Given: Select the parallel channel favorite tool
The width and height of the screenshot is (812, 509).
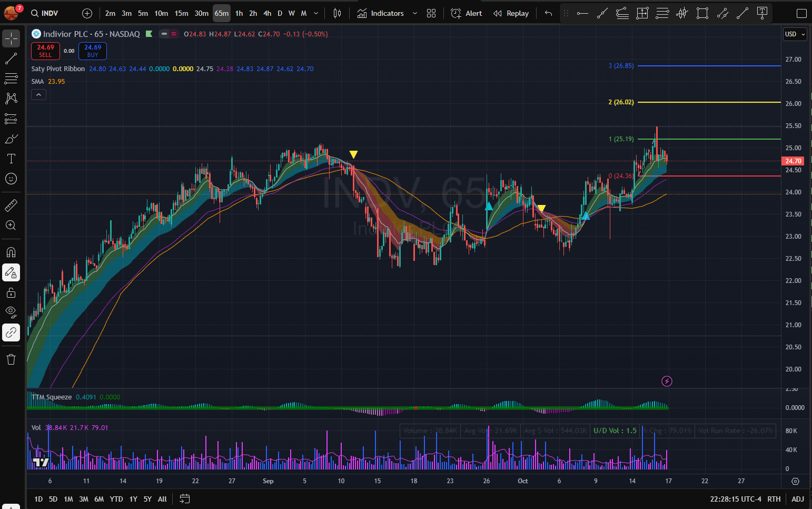Looking at the screenshot, I should point(722,13).
